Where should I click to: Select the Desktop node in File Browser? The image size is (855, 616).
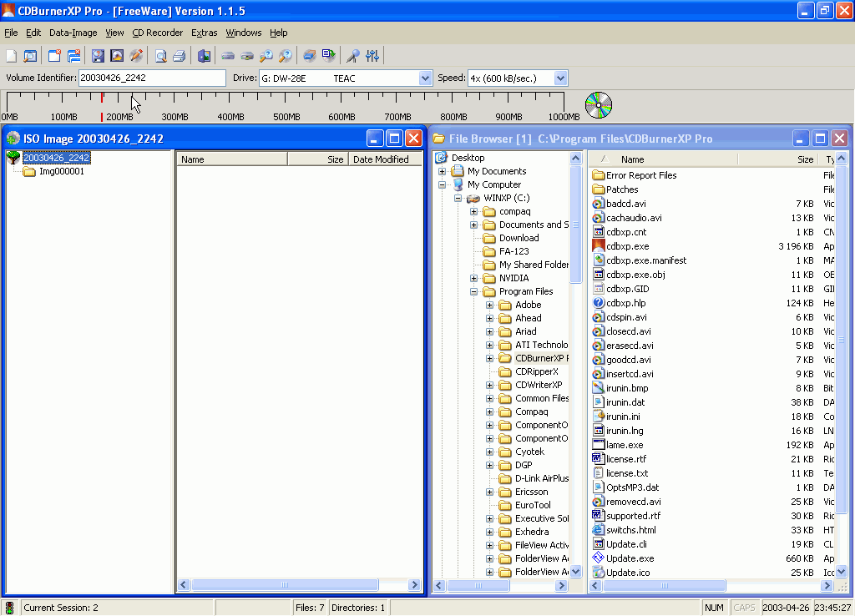460,158
